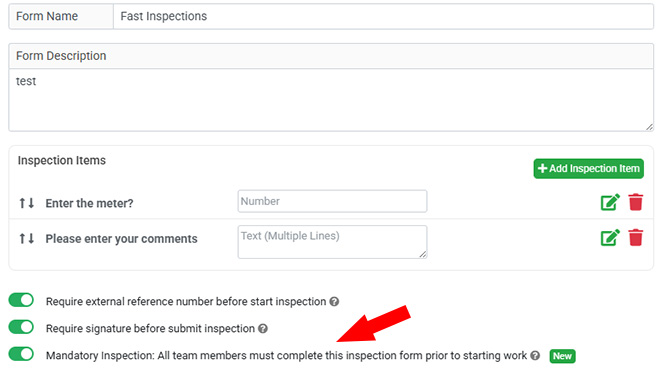660x382 pixels.
Task: Toggle require external reference number switch
Action: tap(21, 300)
